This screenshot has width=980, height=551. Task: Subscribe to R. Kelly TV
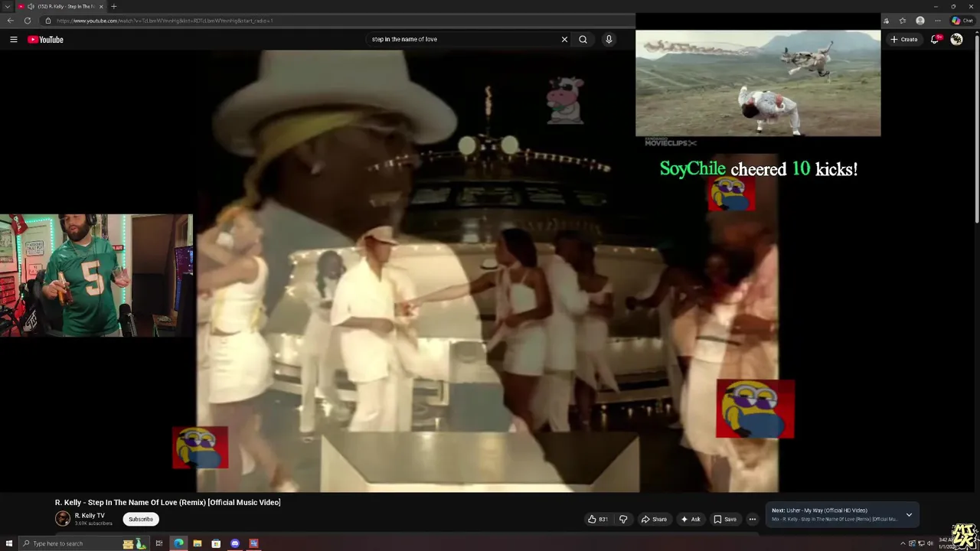[141, 519]
